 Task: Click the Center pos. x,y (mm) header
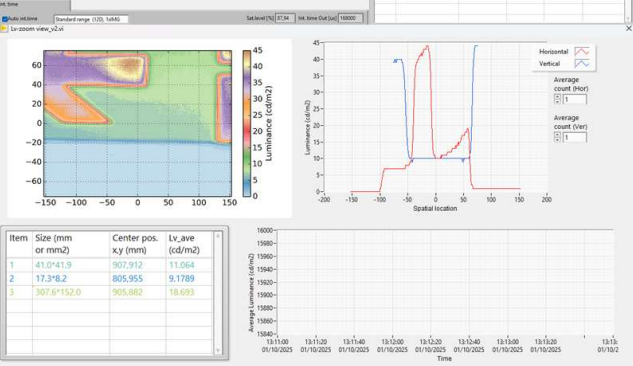pos(138,245)
